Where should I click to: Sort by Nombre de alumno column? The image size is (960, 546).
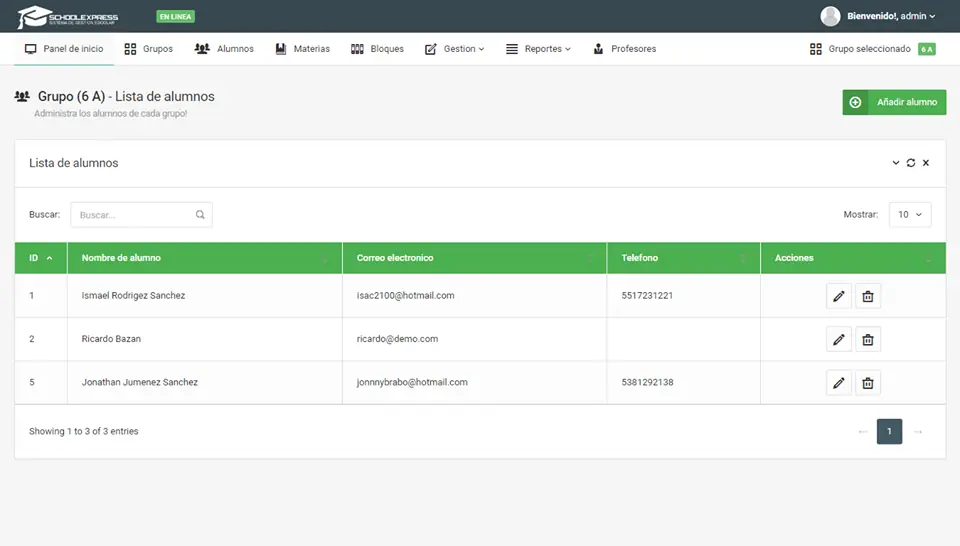coord(204,258)
